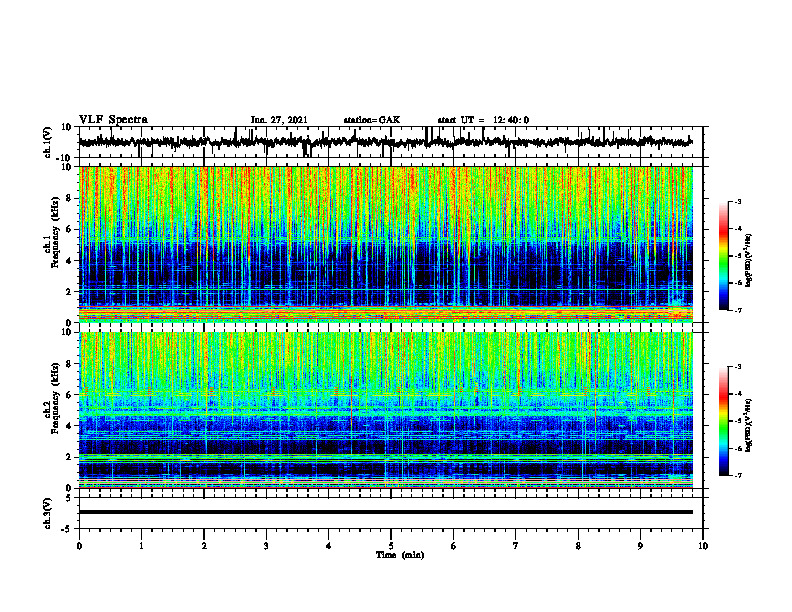Click the 6 kHz tick label of ch.2 spectrogram

[x=70, y=395]
